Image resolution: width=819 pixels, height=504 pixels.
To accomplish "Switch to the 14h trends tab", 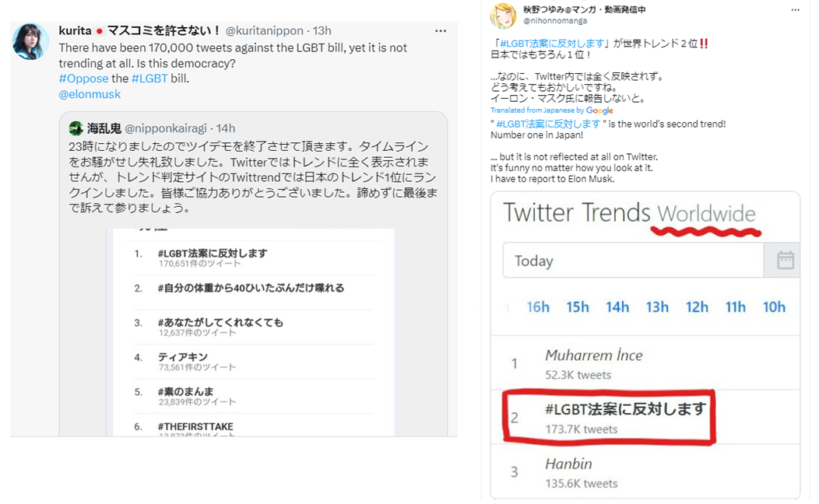I will click(617, 307).
